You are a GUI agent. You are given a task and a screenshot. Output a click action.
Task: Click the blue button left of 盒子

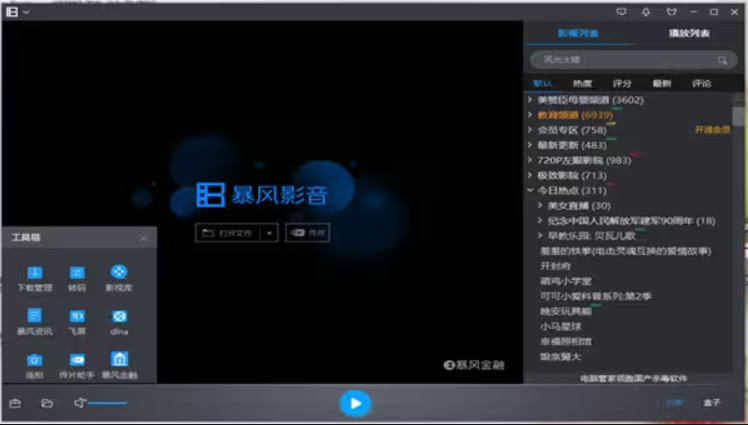point(674,403)
